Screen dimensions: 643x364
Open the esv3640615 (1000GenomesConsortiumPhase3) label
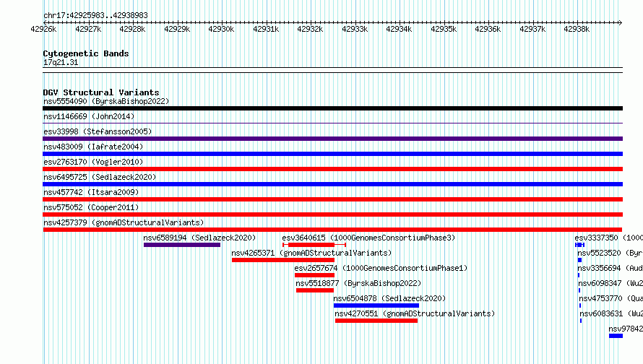368,238
